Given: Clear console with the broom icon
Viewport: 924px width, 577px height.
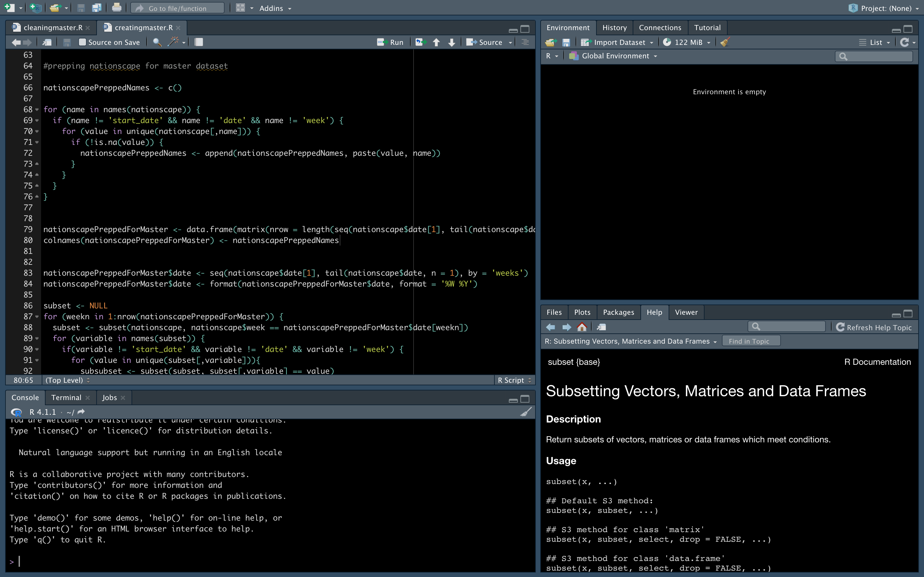Looking at the screenshot, I should pos(526,412).
